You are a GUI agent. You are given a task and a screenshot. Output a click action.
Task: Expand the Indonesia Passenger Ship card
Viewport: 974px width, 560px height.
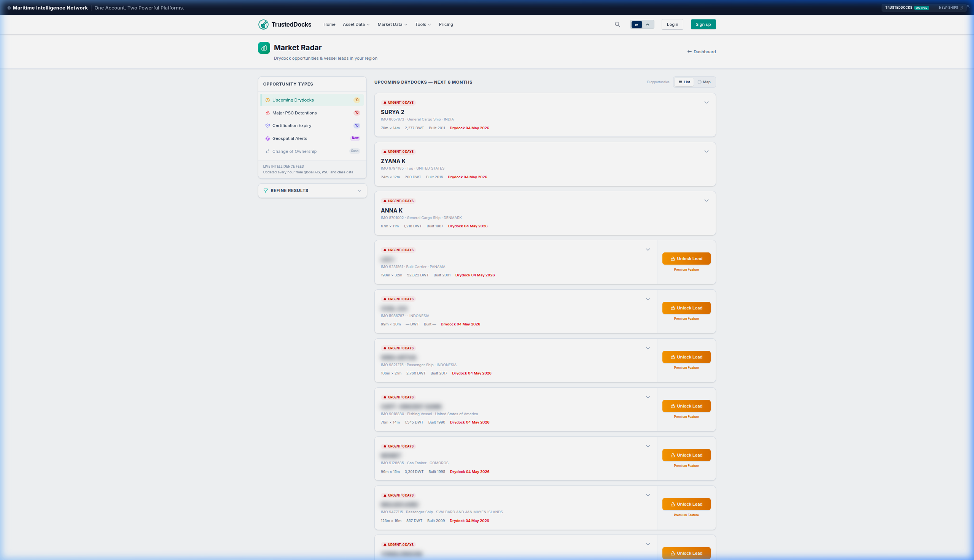point(648,348)
